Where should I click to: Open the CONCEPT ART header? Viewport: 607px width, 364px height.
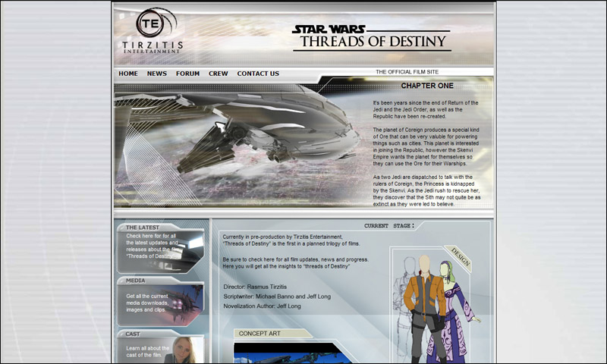pos(272,334)
